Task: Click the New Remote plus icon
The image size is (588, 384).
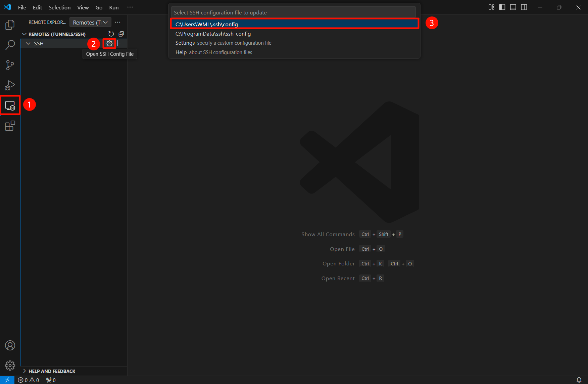Action: (x=118, y=43)
